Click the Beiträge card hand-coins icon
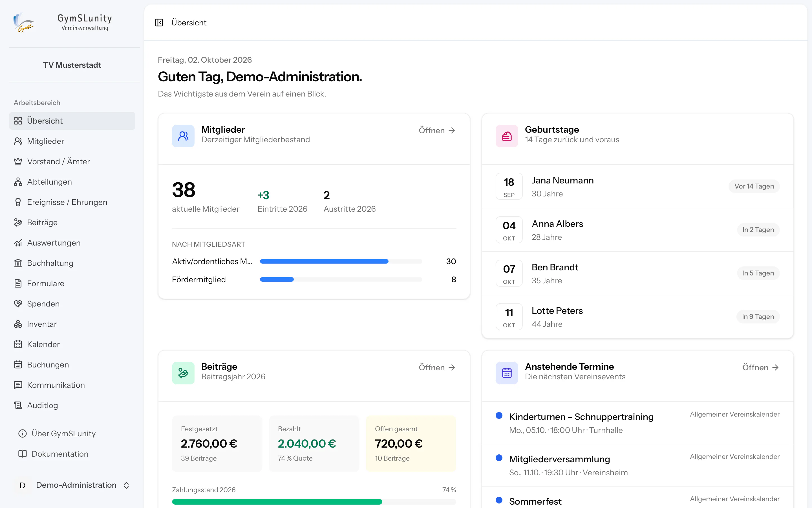812x508 pixels. click(183, 373)
